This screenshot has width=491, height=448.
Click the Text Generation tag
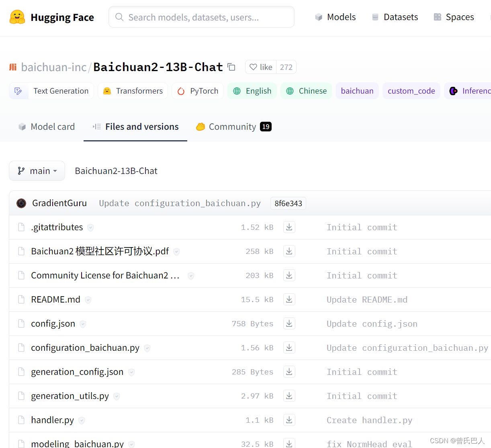click(51, 91)
